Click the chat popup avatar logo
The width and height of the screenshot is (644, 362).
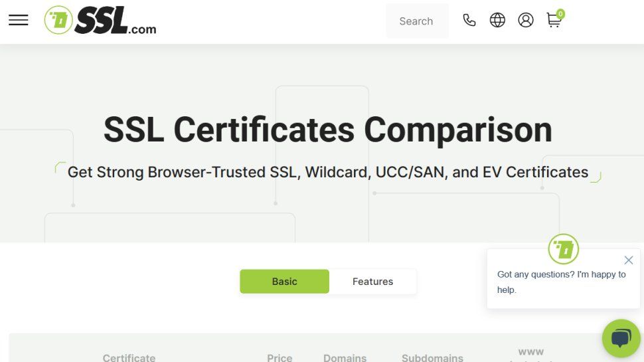pyautogui.click(x=563, y=249)
